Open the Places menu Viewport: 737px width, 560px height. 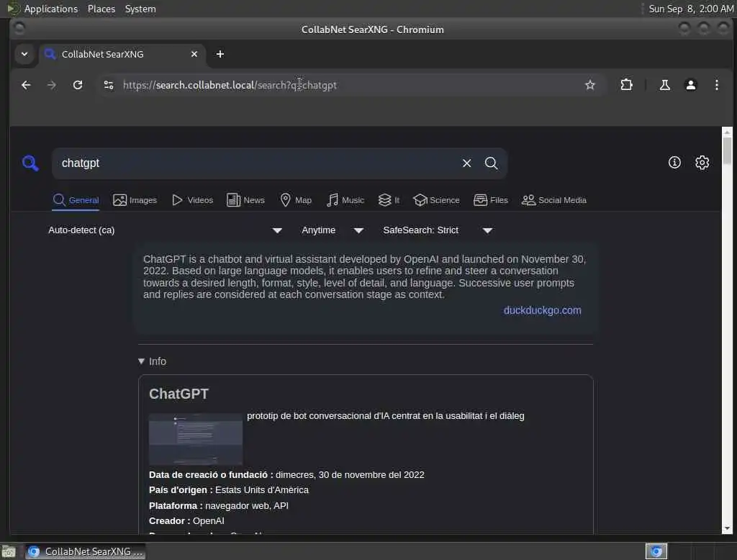101,9
